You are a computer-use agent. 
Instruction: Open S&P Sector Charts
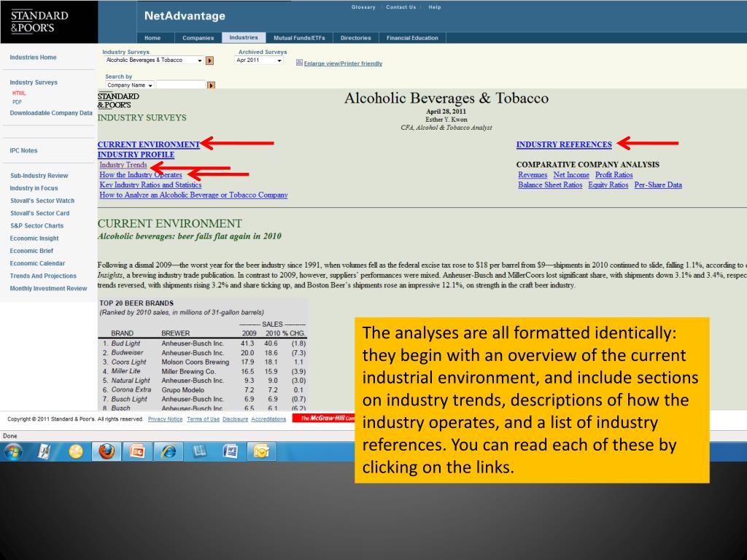click(x=36, y=226)
